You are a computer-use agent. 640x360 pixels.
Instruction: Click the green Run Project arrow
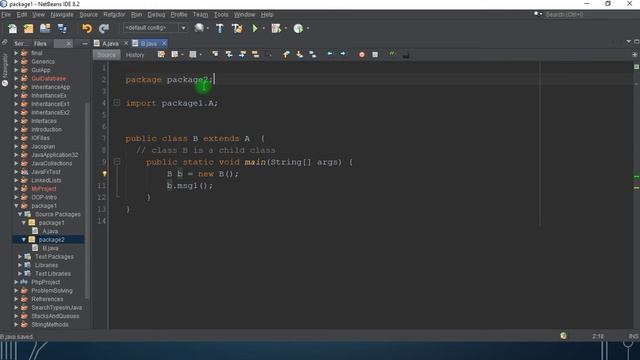(255, 28)
